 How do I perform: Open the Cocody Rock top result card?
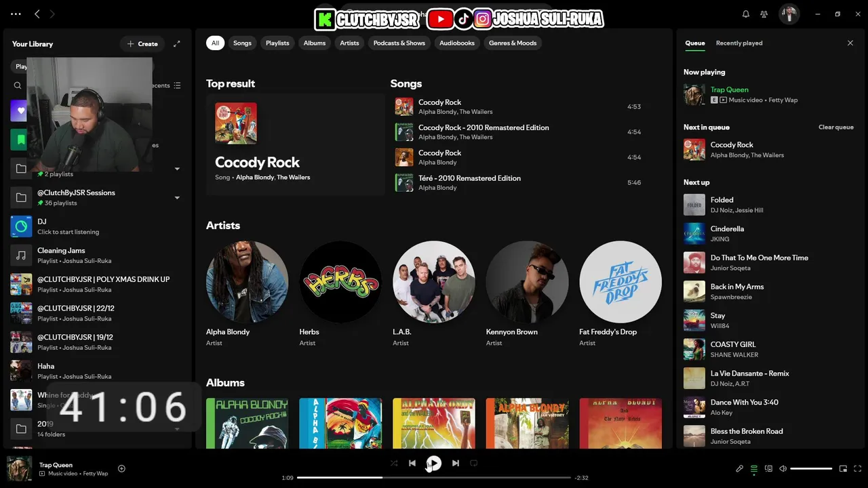click(295, 144)
